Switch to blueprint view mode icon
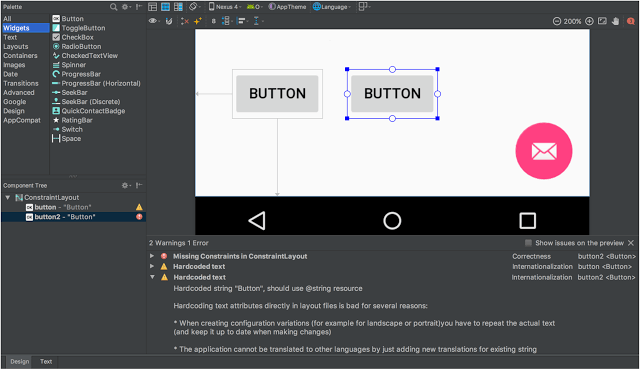The width and height of the screenshot is (640, 369). click(x=165, y=7)
